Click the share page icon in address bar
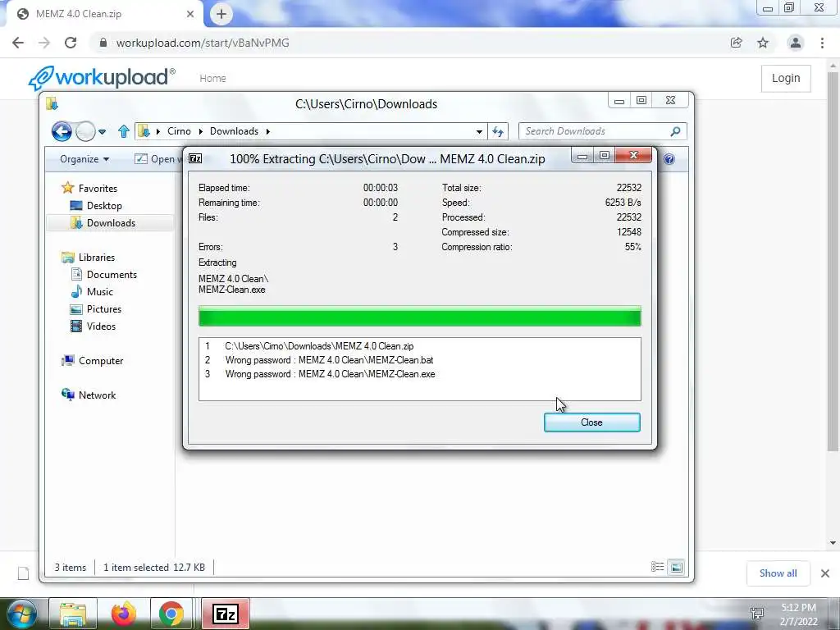 (736, 43)
